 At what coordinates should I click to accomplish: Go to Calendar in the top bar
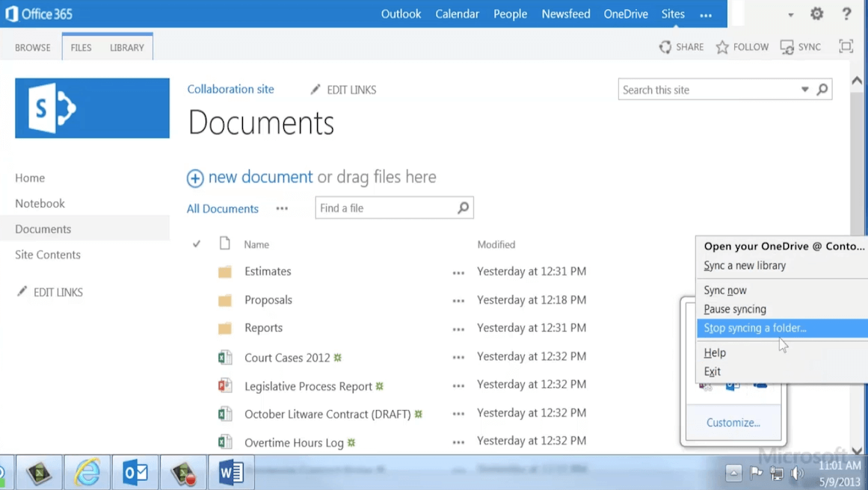[x=457, y=14]
